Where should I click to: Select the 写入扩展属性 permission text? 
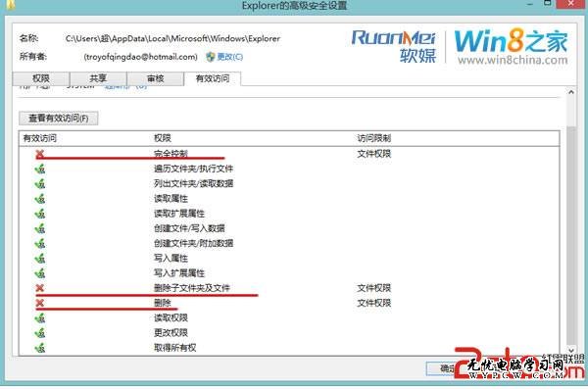[x=179, y=273]
